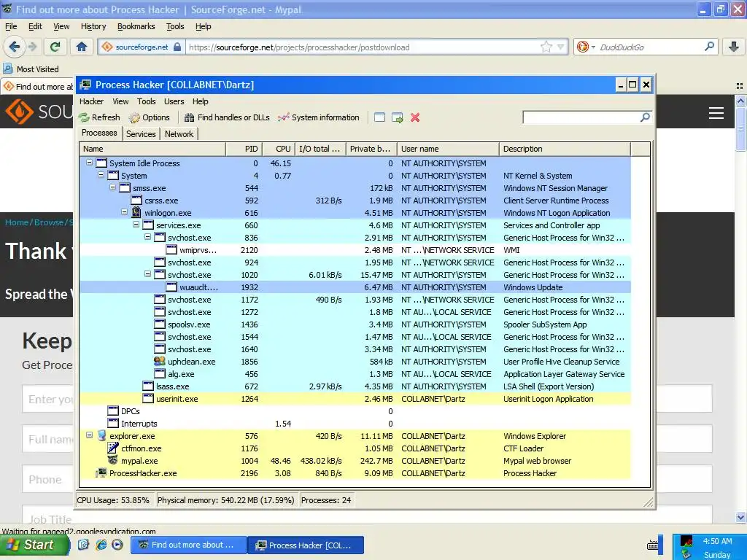This screenshot has height=560, width=747.
Task: Click Process Hacker taskbar button
Action: pos(306,545)
